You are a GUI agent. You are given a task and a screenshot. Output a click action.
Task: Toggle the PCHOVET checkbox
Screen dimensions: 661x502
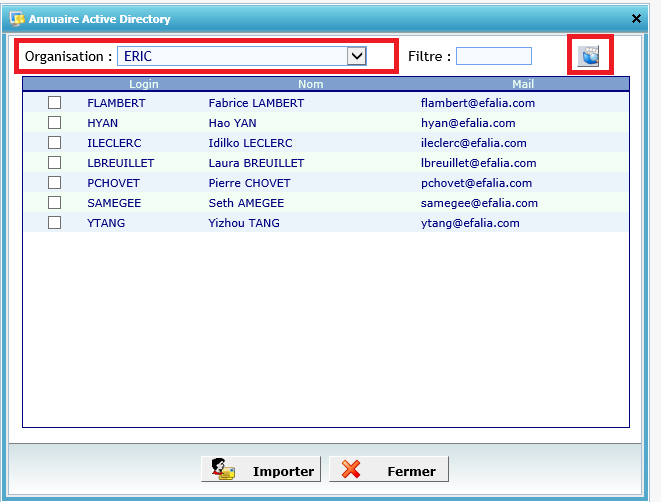[x=55, y=183]
